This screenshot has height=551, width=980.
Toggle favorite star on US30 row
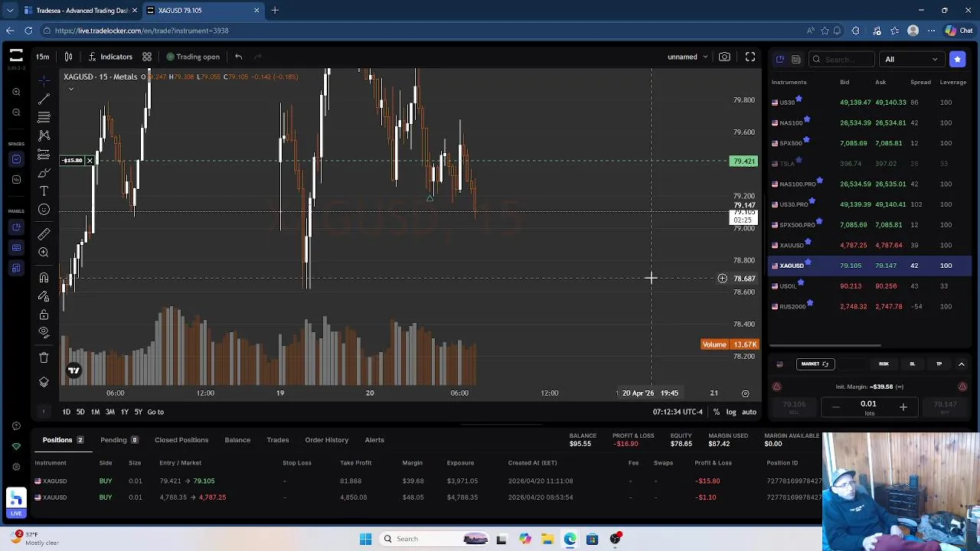799,99
